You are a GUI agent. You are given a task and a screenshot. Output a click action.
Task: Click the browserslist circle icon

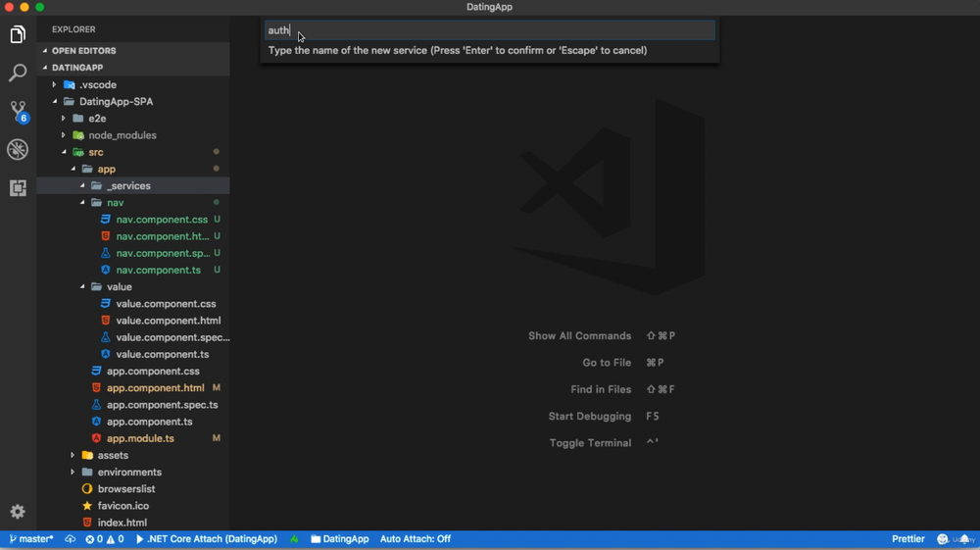click(x=87, y=489)
